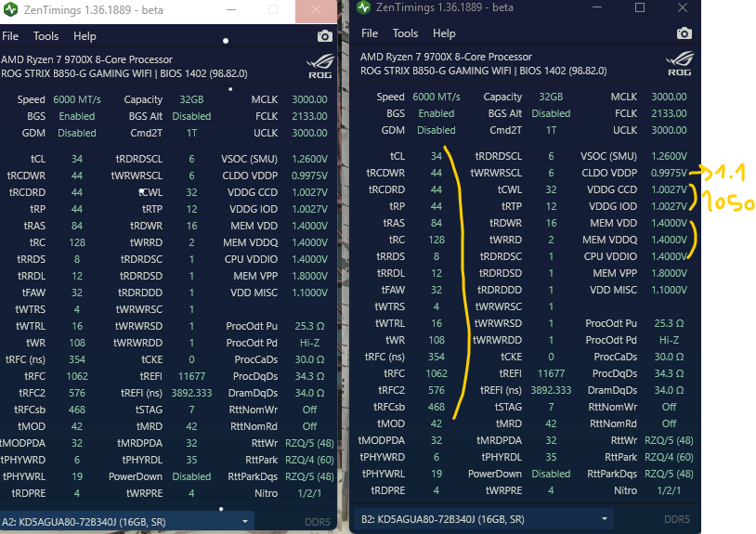Click Nitro 1/2/1 value in left window

click(309, 493)
